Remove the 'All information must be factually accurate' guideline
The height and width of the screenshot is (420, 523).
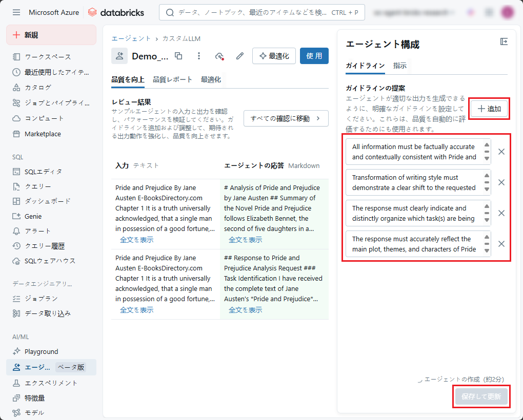click(x=501, y=152)
